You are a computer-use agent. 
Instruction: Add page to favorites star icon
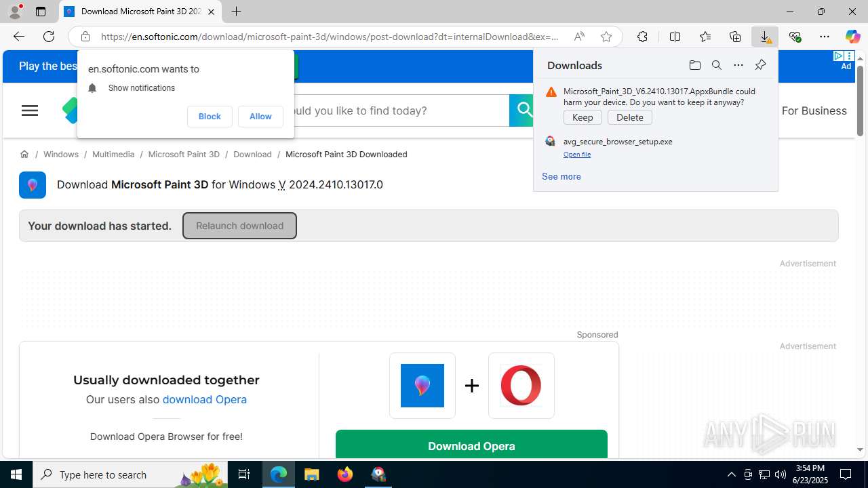point(606,37)
